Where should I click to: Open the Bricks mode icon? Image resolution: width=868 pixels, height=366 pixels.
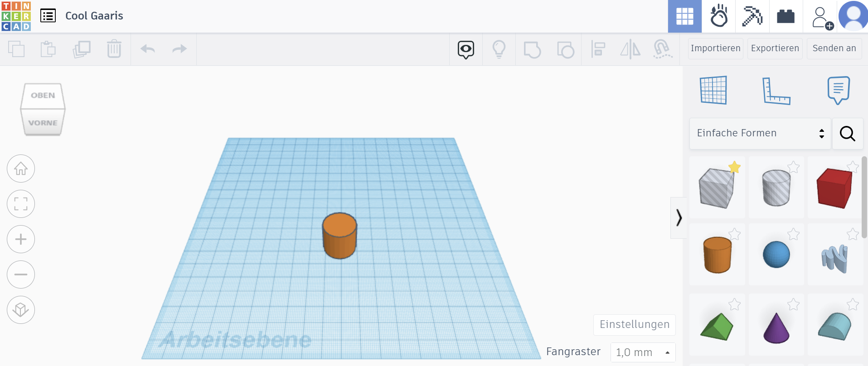tap(786, 16)
